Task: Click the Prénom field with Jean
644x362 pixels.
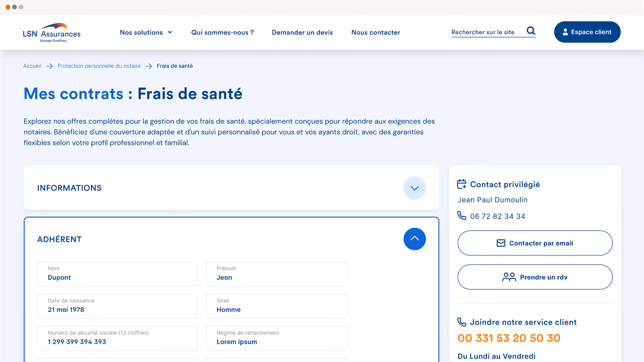Action: (x=277, y=274)
